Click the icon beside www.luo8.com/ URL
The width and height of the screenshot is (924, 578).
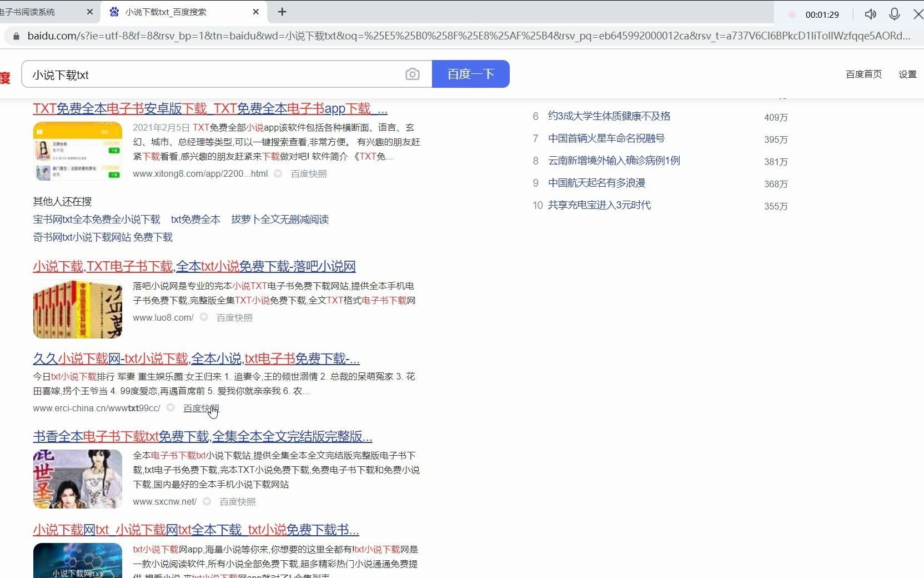204,317
